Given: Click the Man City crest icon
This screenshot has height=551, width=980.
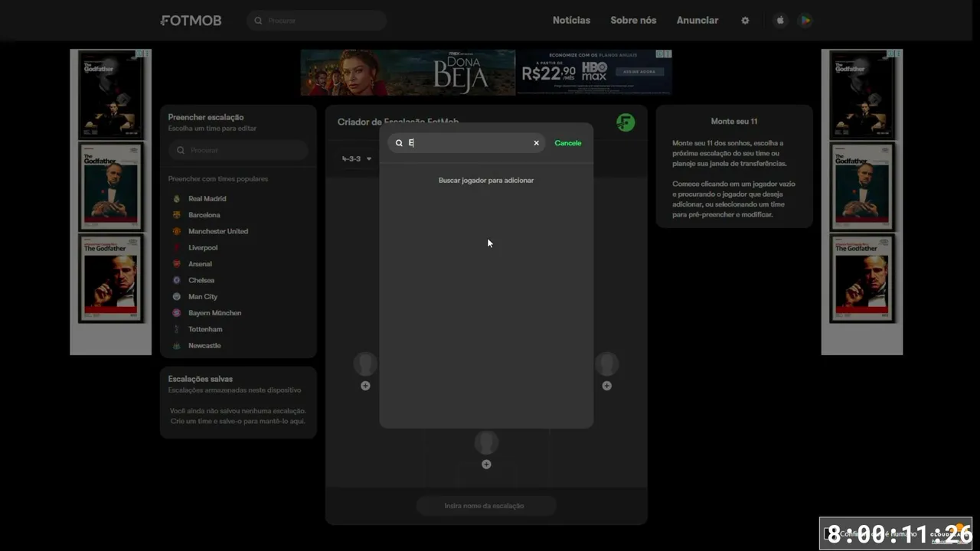Looking at the screenshot, I should point(177,297).
